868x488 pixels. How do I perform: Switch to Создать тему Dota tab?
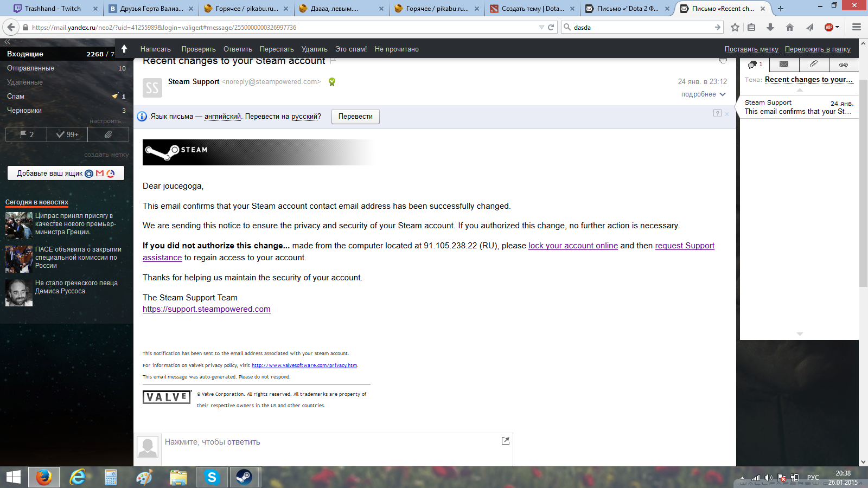(532, 9)
